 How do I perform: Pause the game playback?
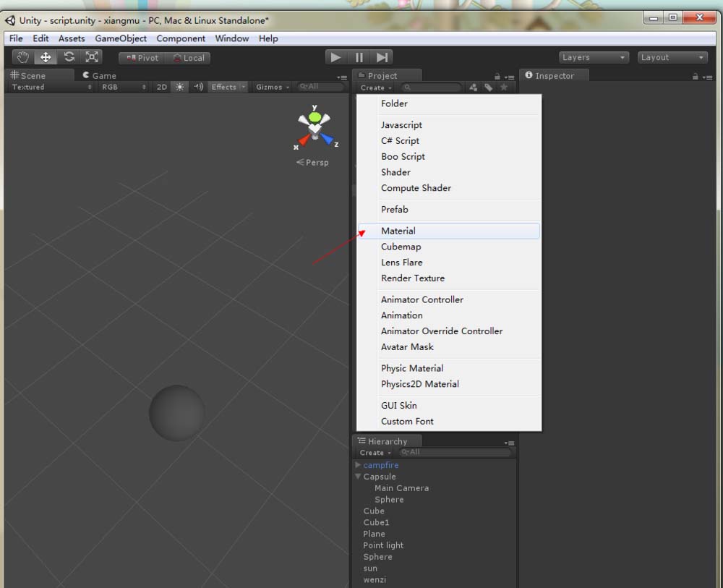(x=359, y=57)
